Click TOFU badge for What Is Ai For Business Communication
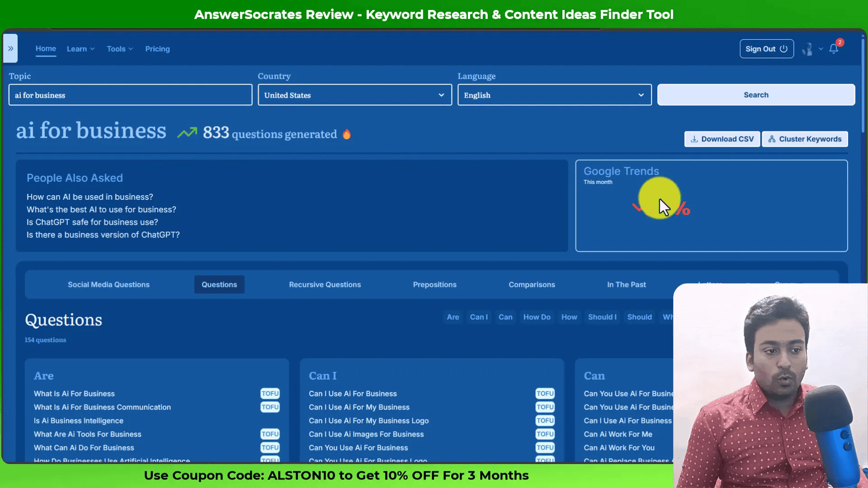 click(270, 407)
